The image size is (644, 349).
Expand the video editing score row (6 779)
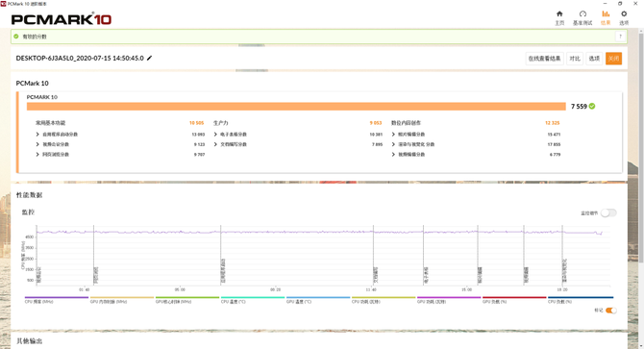coord(476,155)
